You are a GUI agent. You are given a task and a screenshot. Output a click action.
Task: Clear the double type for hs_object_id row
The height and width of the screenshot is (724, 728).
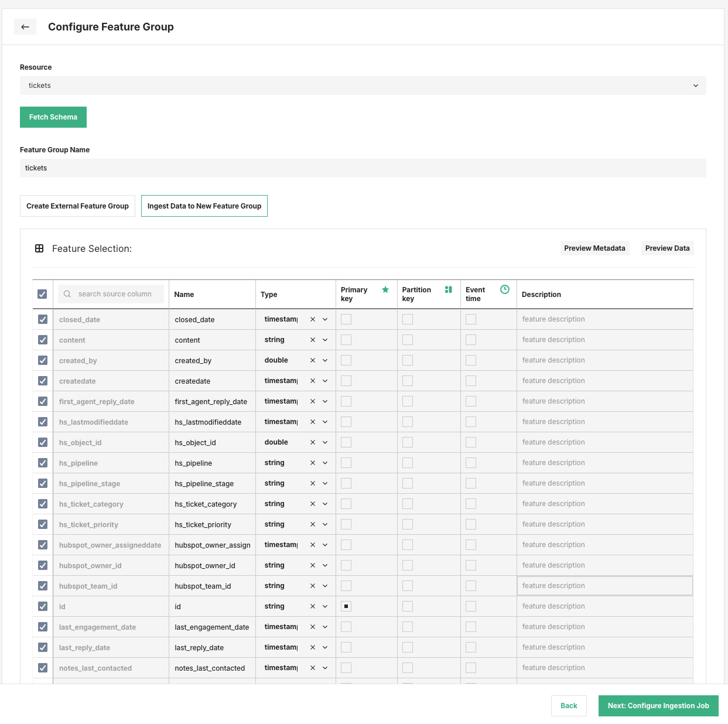312,442
